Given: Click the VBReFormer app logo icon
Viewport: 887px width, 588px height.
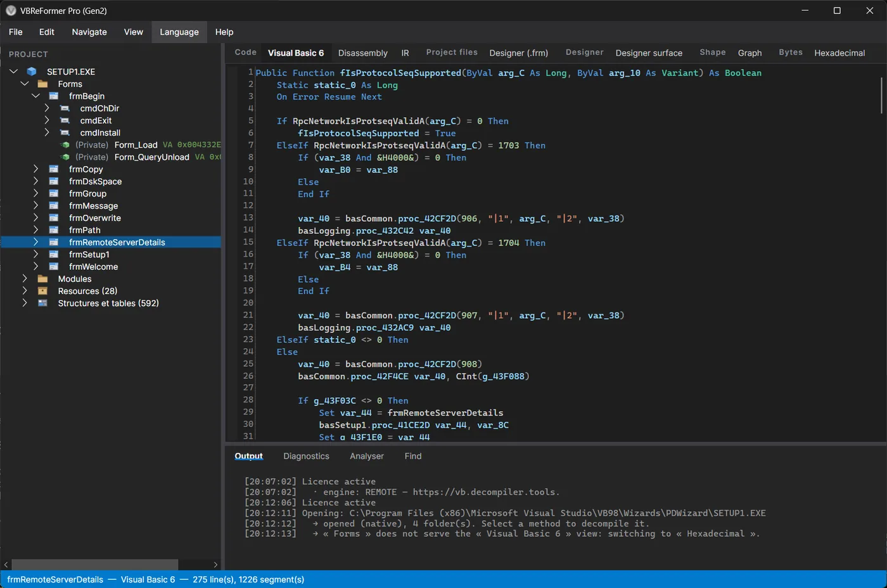Looking at the screenshot, I should click(x=11, y=11).
